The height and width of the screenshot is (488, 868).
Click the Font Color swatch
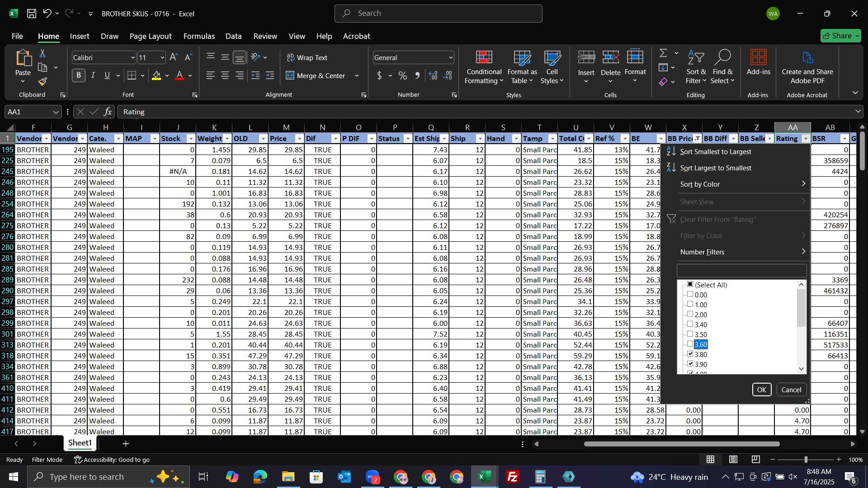pos(179,75)
